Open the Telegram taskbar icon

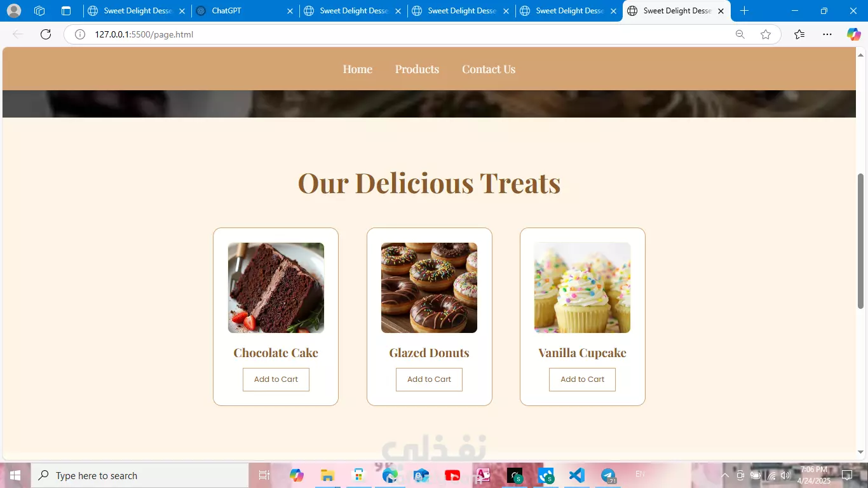[x=608, y=475]
